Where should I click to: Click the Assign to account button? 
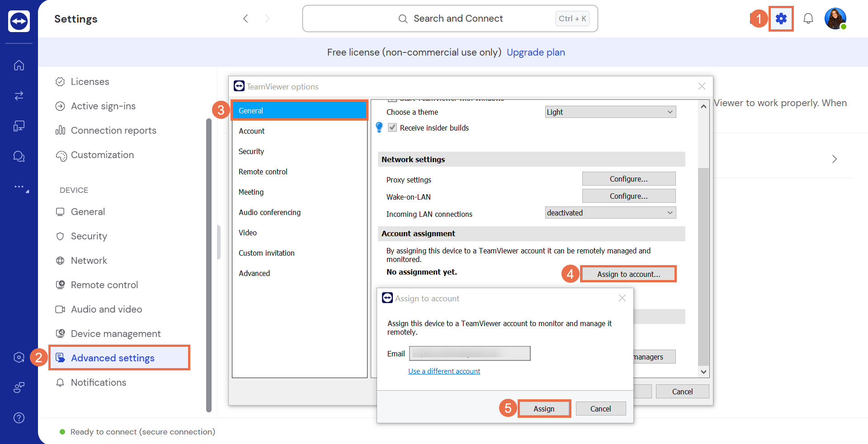[629, 274]
